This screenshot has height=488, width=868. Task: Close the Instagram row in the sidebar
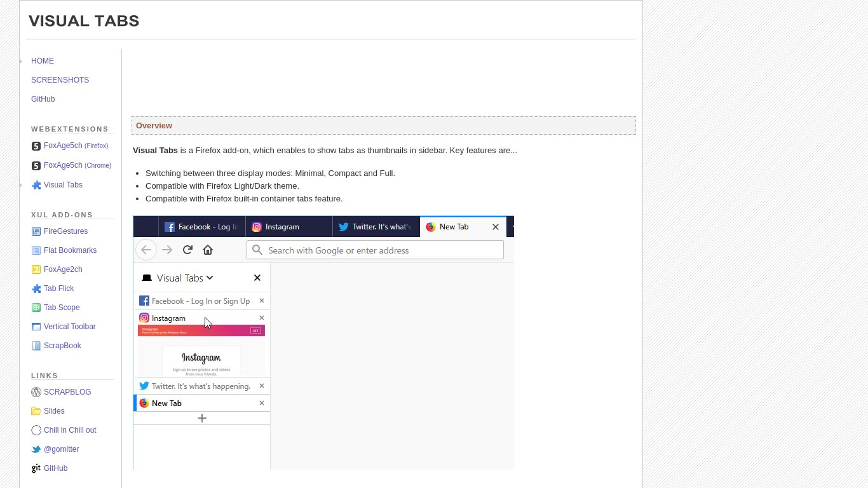(x=262, y=318)
